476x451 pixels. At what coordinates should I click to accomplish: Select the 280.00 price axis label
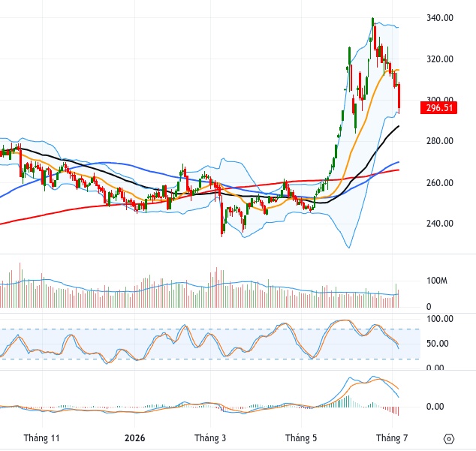coord(440,141)
